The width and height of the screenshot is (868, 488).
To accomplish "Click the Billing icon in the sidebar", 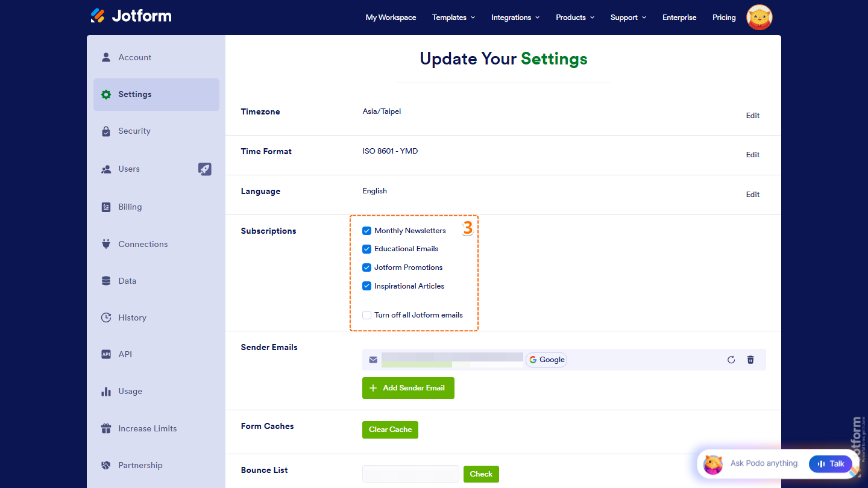I will [106, 207].
